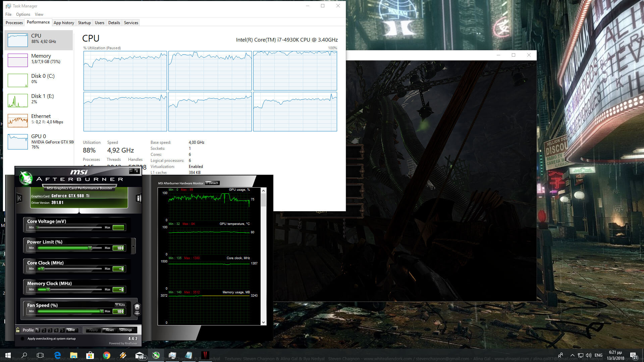Click the Reset button in Afterburner
This screenshot has width=644, height=362.
click(109, 330)
